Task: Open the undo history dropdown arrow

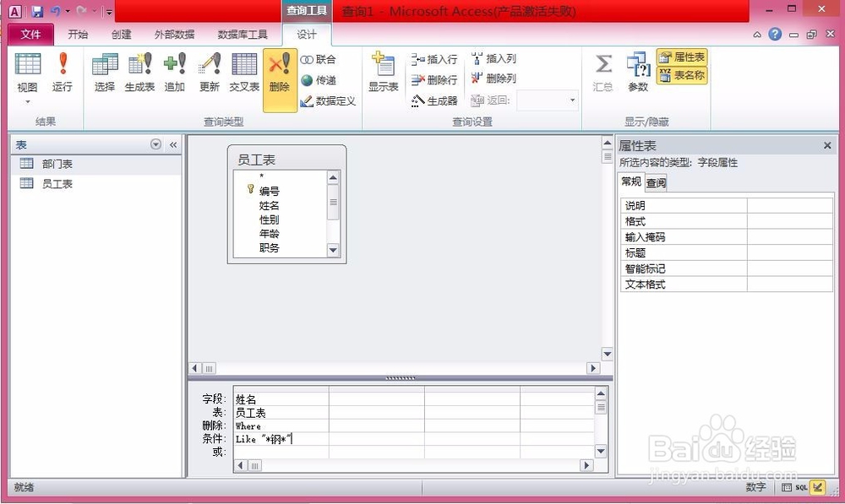Action: (x=68, y=11)
